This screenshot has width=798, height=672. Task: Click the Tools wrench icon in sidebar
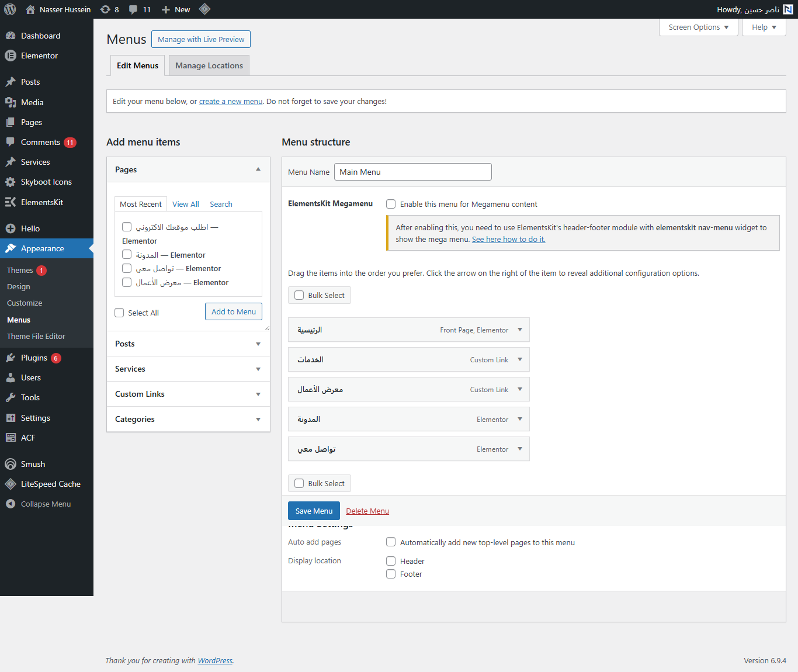(11, 397)
